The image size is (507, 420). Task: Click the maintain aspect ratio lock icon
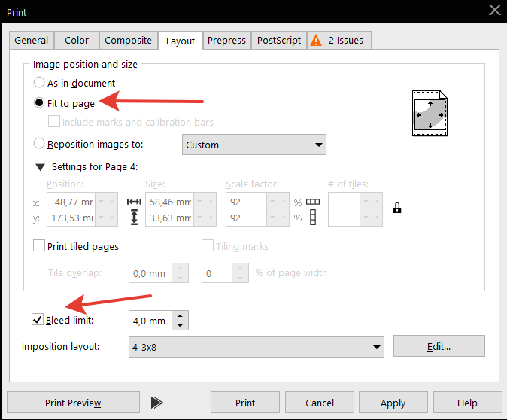click(x=397, y=208)
